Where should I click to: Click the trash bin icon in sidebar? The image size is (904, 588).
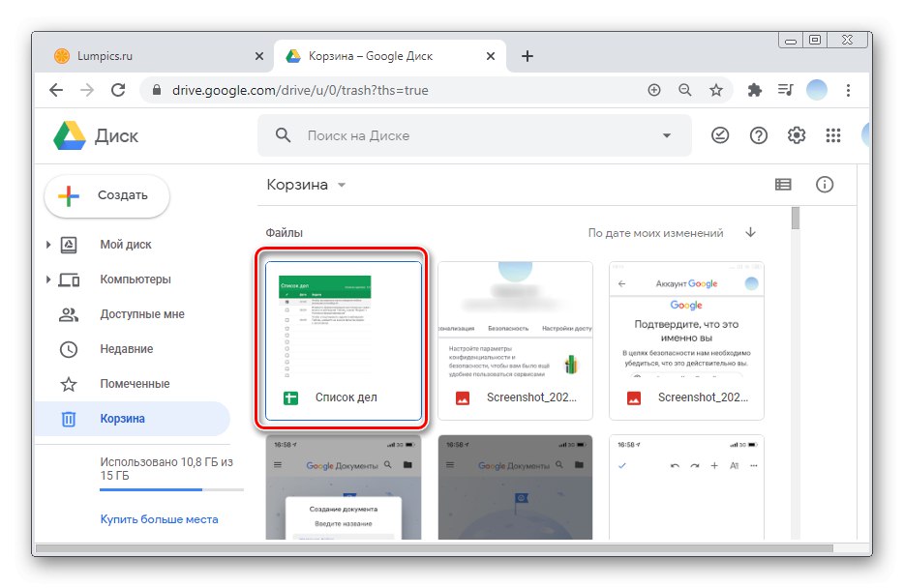(69, 419)
